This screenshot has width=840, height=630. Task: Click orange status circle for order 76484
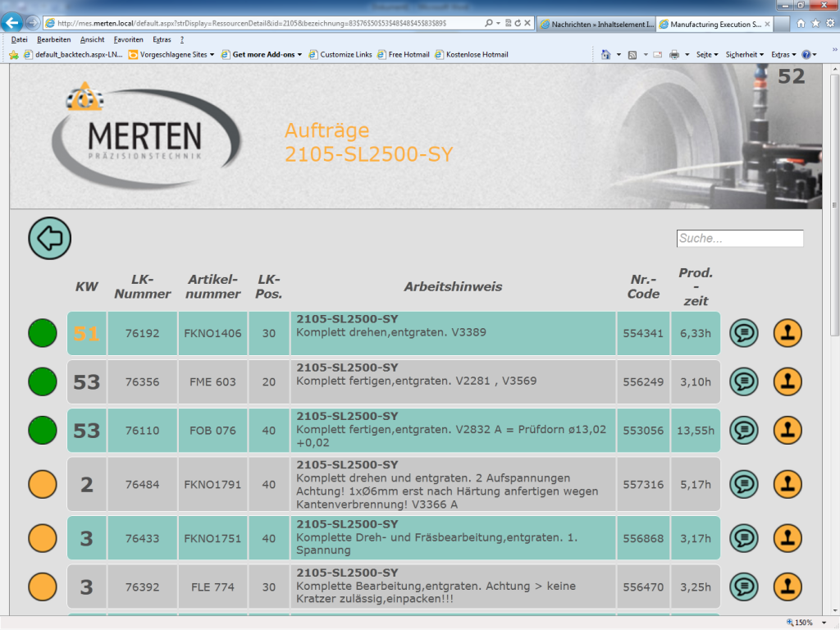point(43,484)
